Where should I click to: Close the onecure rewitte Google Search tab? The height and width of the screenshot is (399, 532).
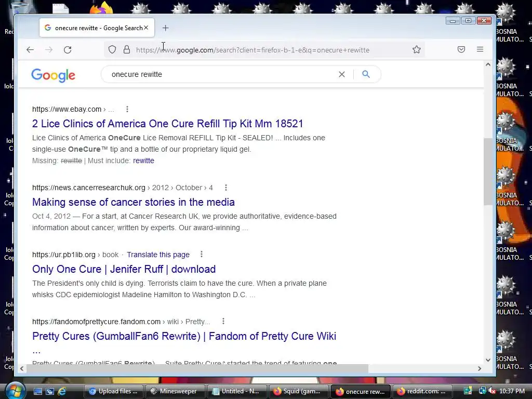[146, 28]
